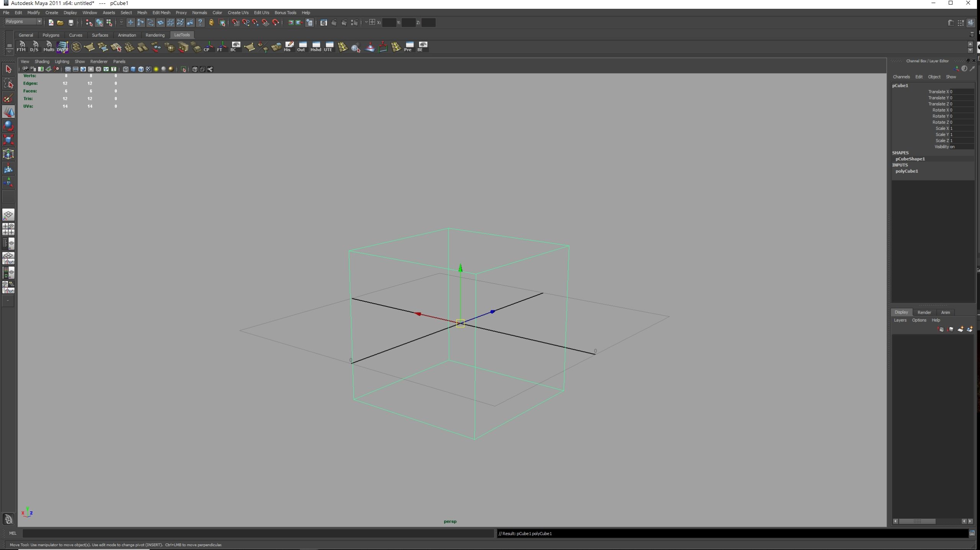This screenshot has height=550, width=980.
Task: Click the UTE icon on the shelf
Action: pyautogui.click(x=328, y=46)
